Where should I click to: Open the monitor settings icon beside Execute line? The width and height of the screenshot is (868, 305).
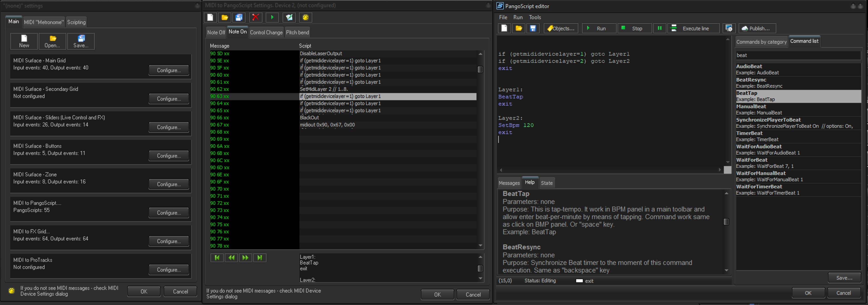pyautogui.click(x=729, y=28)
